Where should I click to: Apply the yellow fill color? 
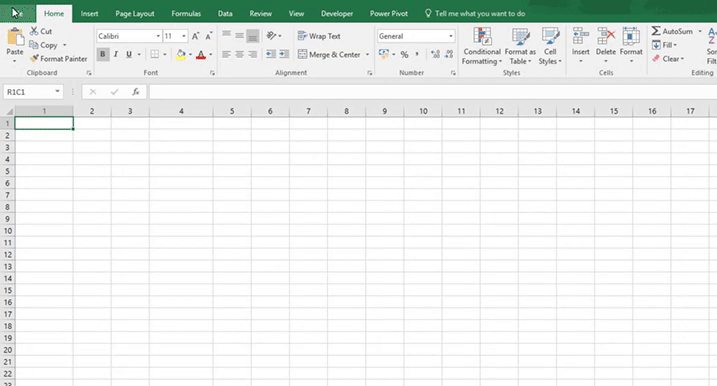(x=181, y=54)
